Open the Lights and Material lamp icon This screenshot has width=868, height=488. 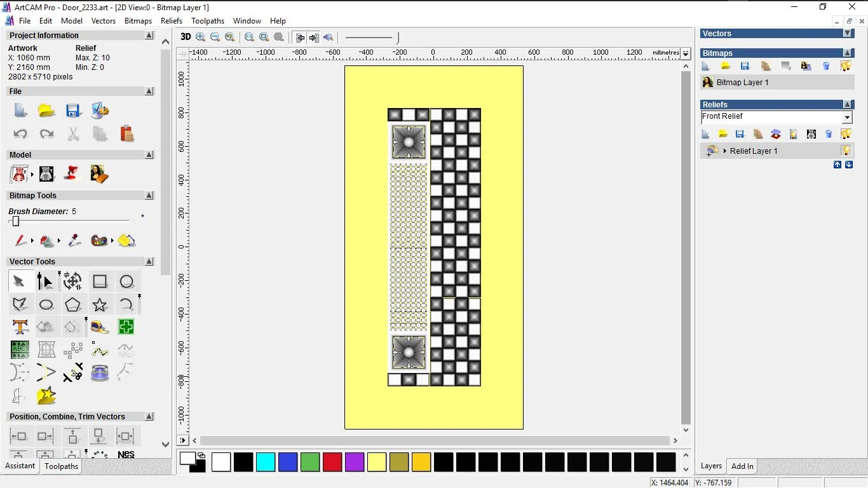(x=73, y=173)
